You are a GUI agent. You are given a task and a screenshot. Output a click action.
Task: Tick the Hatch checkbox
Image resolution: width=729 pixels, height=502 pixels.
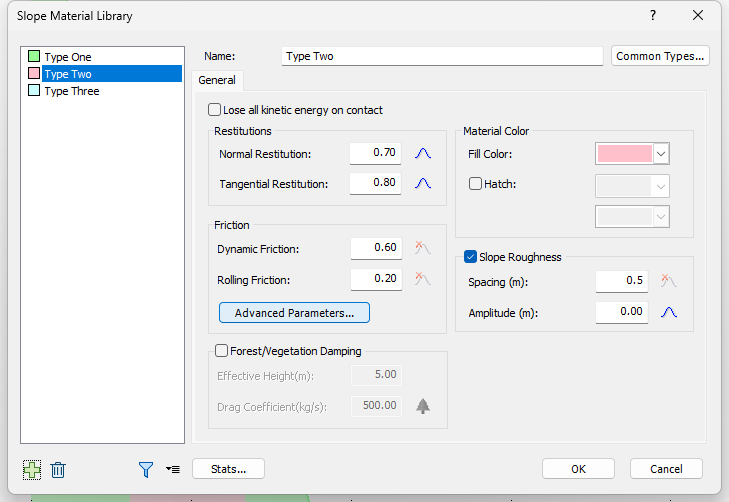(x=475, y=184)
